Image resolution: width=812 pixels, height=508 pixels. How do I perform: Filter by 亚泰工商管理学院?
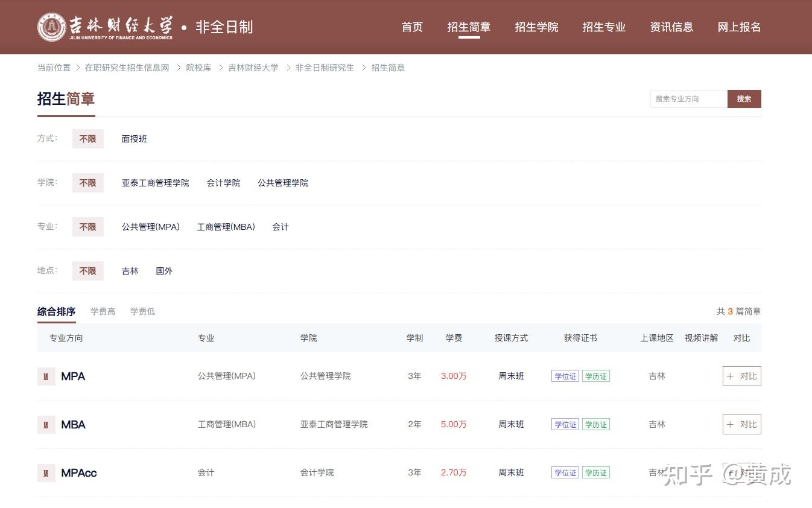tap(156, 183)
